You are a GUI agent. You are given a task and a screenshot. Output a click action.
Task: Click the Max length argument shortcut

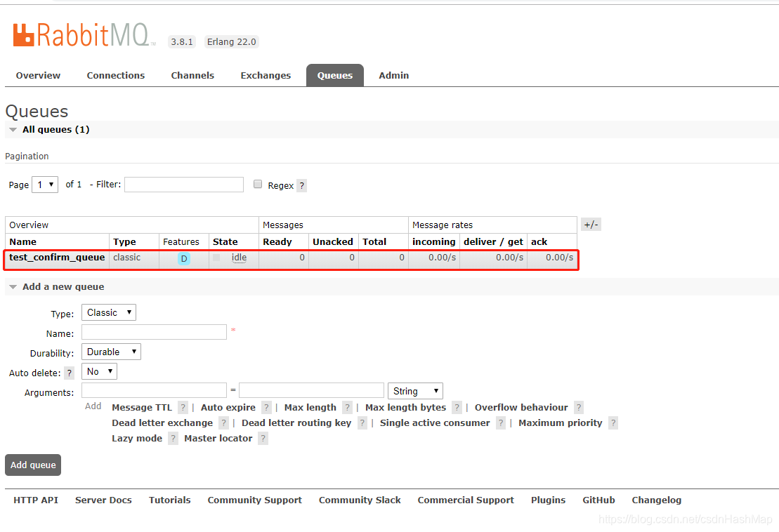click(310, 408)
